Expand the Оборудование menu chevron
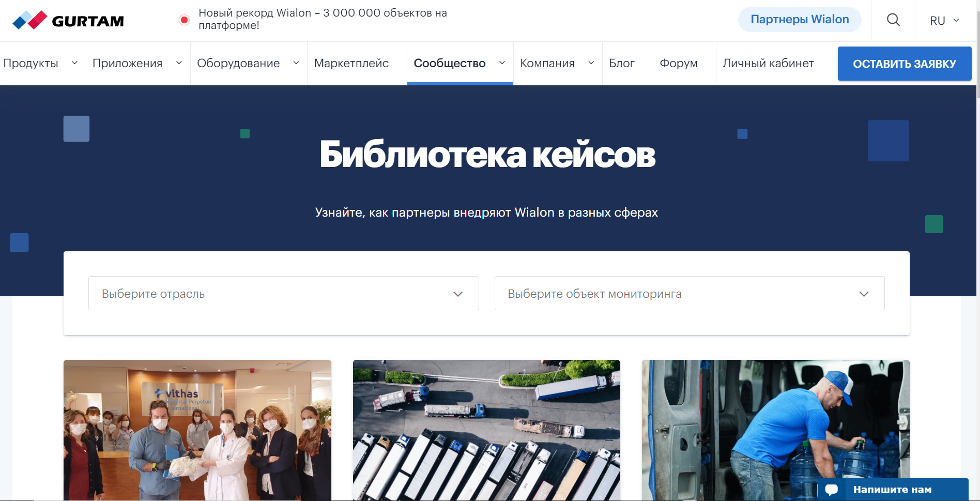This screenshot has width=980, height=501. click(296, 63)
